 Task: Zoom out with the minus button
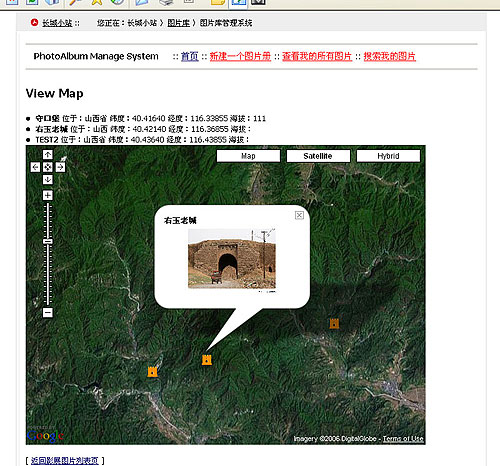tap(48, 312)
